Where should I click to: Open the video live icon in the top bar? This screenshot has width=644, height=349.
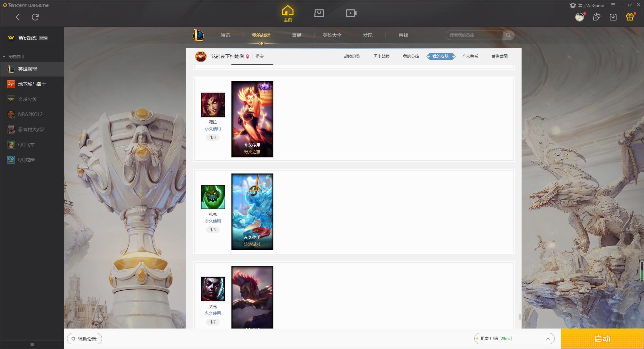tap(351, 13)
